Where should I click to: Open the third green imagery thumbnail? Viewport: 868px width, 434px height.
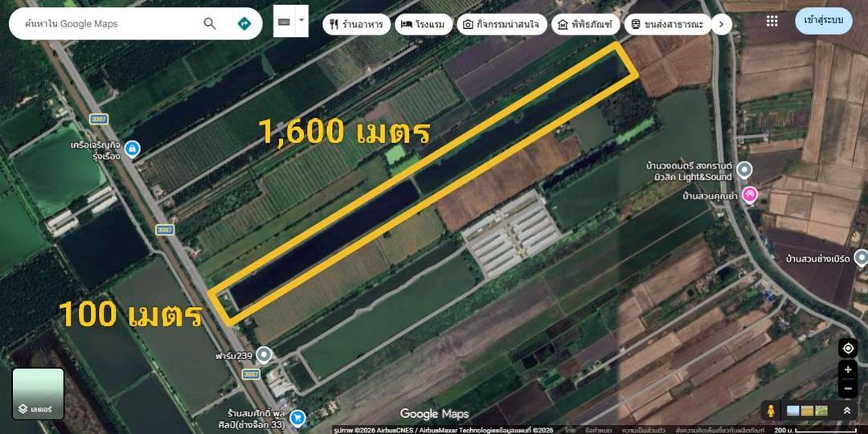pyautogui.click(x=821, y=410)
